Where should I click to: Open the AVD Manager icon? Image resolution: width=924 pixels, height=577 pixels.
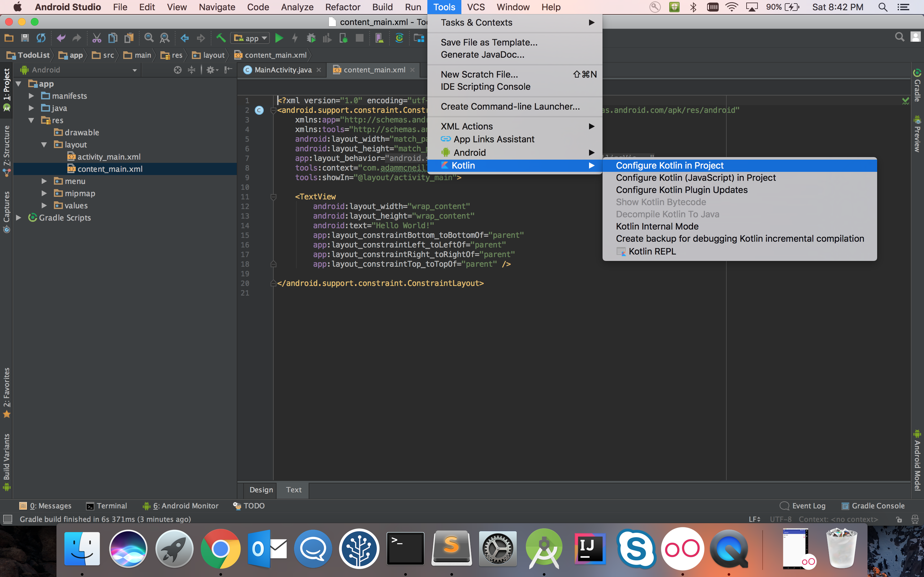[379, 38]
